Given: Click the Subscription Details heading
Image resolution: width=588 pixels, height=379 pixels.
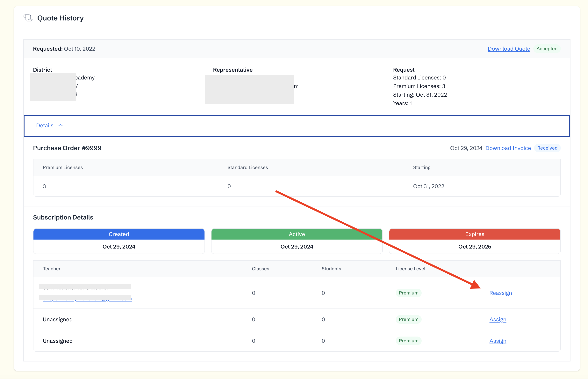Looking at the screenshot, I should tap(63, 217).
